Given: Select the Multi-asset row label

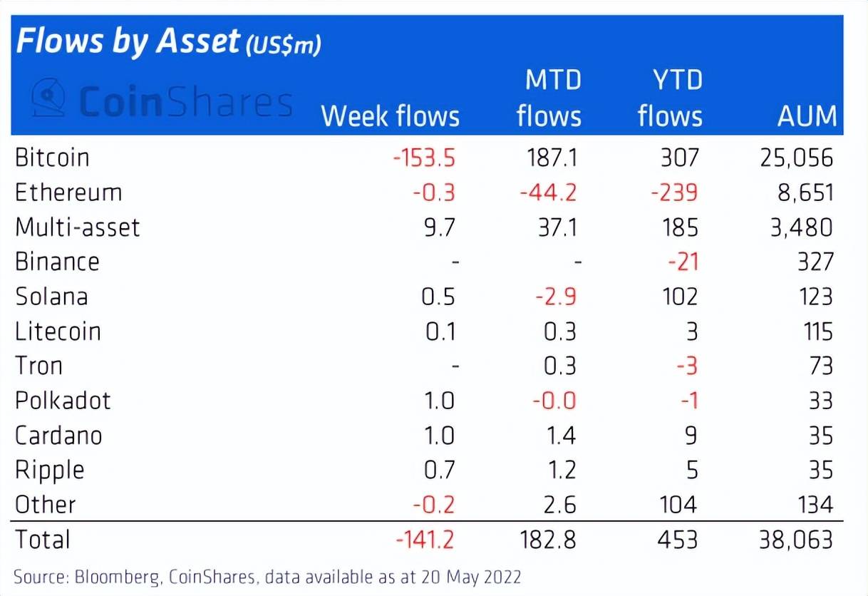Looking at the screenshot, I should click(78, 227).
